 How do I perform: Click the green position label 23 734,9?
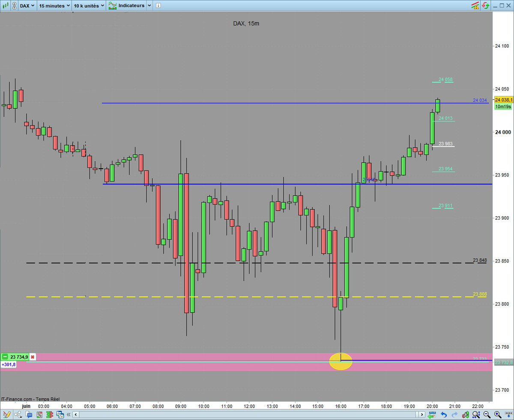pyautogui.click(x=15, y=357)
